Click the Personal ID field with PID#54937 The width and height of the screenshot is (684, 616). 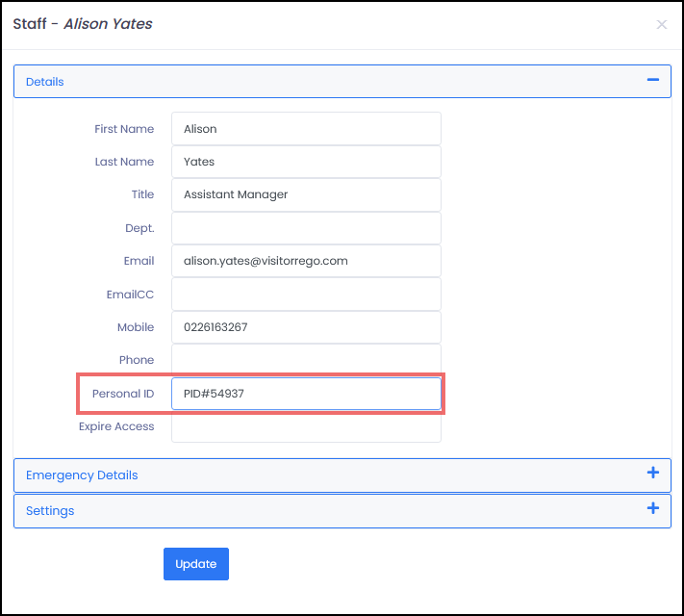[x=306, y=394]
